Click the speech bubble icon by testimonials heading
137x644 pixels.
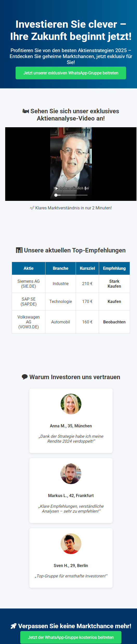(25, 377)
